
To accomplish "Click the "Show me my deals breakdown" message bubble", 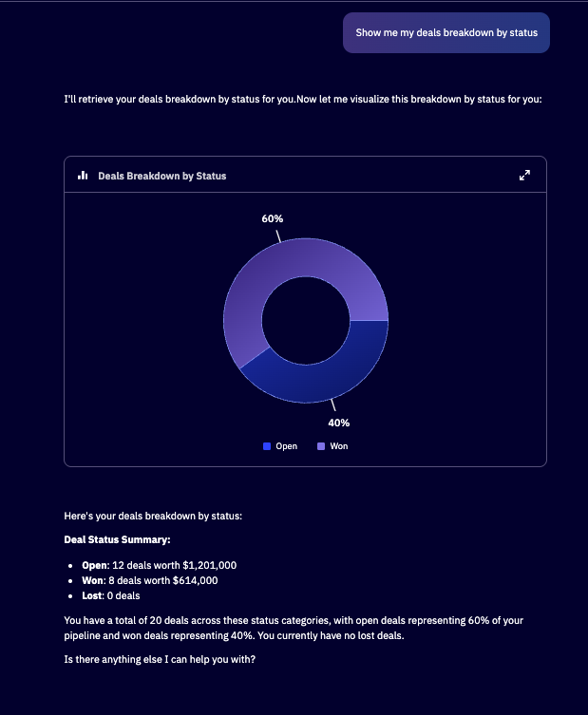I will point(446,32).
